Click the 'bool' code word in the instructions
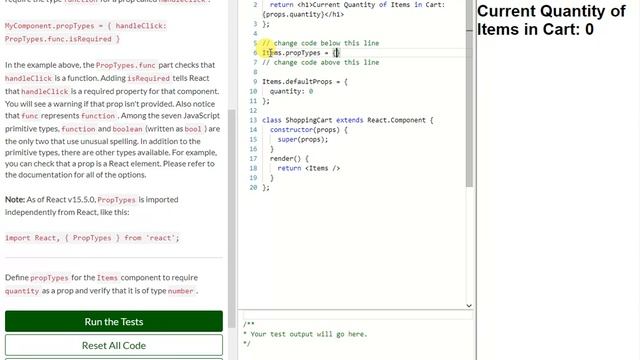Viewport: 640px width, 360px height. (193, 129)
